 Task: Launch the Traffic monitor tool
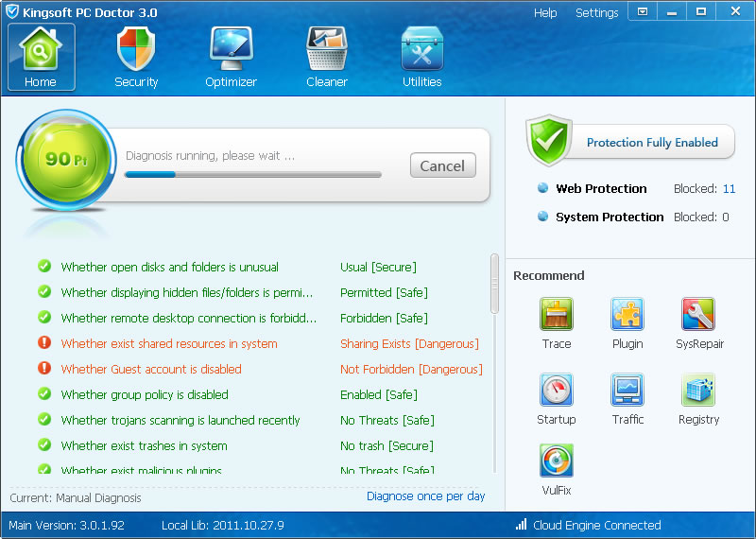coord(627,399)
